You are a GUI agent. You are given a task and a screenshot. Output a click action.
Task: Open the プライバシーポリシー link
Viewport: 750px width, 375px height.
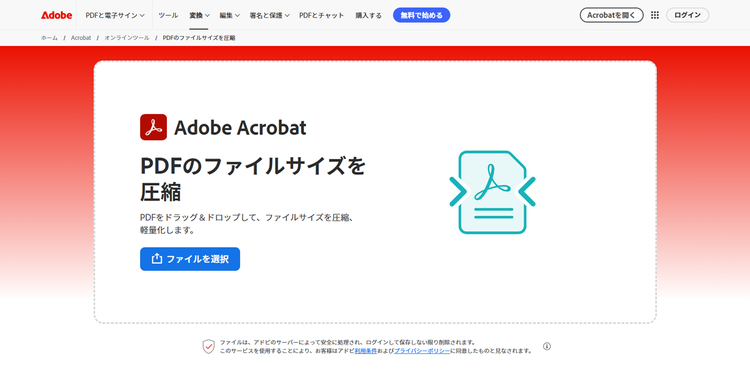pos(422,351)
